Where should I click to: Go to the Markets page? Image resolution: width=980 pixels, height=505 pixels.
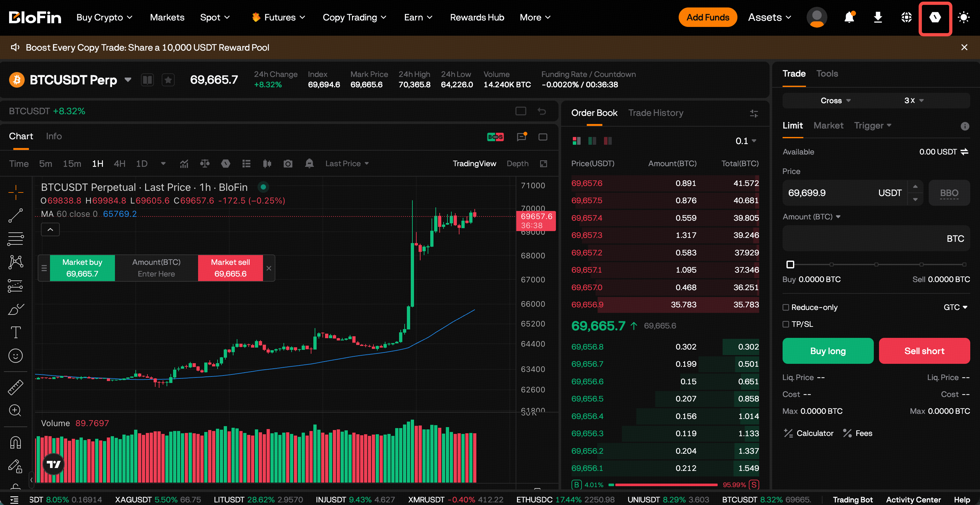coord(167,17)
